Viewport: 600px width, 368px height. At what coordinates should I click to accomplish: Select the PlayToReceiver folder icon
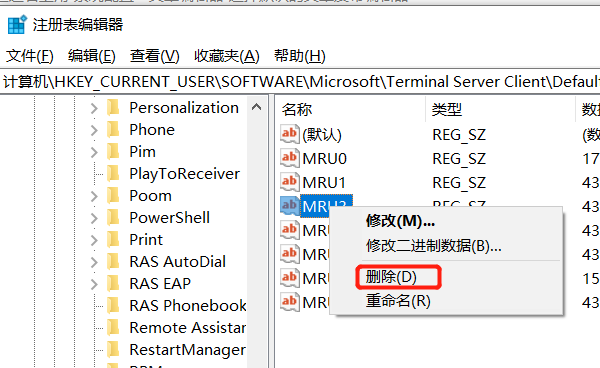(x=113, y=173)
